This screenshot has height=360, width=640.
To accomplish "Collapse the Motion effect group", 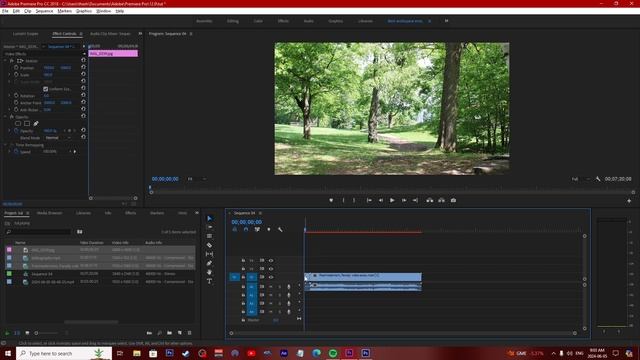I will click(5, 60).
